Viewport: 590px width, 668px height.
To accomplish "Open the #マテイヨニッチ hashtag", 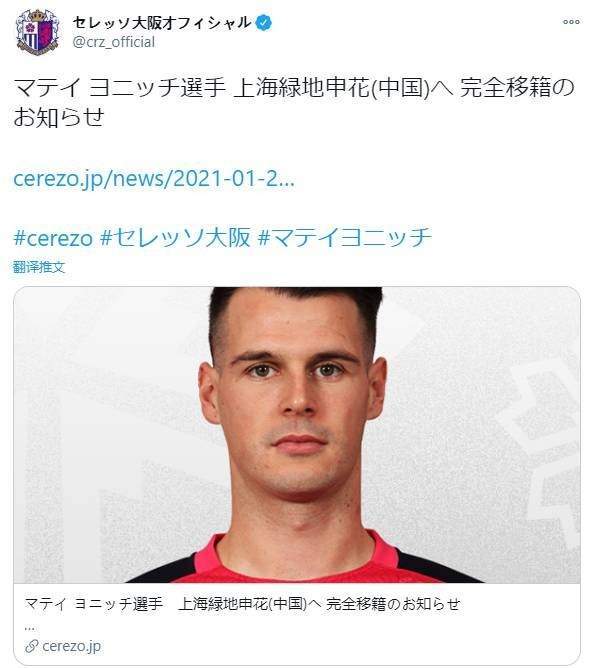I will click(x=345, y=238).
